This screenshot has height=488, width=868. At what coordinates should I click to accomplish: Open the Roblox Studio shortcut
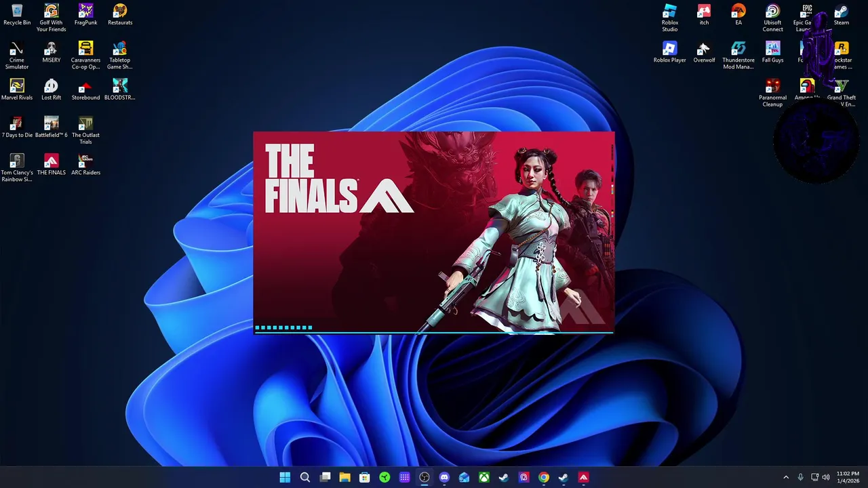tap(670, 18)
